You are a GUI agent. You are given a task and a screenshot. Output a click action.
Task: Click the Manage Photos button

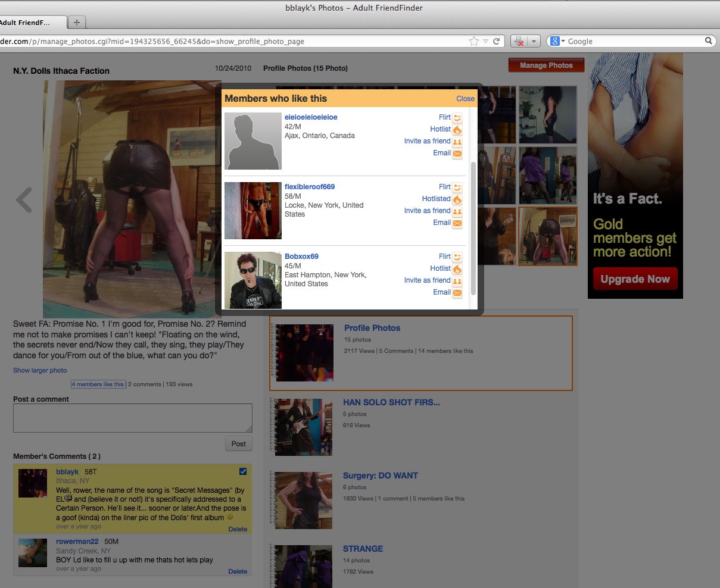click(x=546, y=65)
